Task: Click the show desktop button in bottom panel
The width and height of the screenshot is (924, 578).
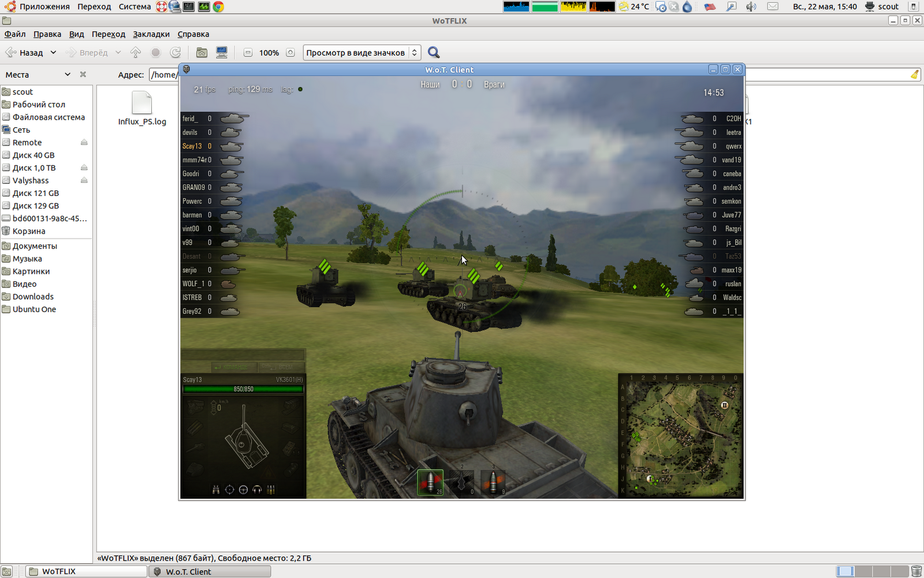Action: tap(6, 572)
